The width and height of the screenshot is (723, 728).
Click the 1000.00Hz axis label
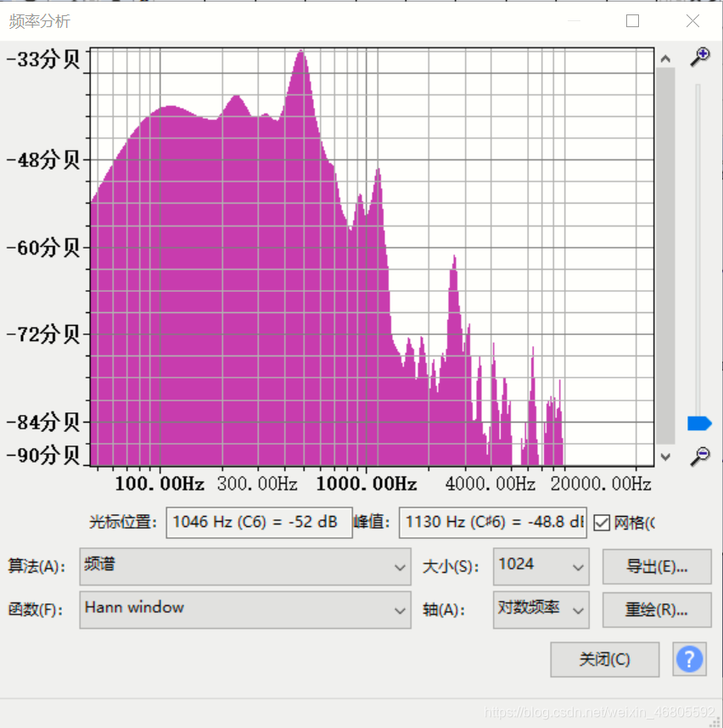click(367, 484)
